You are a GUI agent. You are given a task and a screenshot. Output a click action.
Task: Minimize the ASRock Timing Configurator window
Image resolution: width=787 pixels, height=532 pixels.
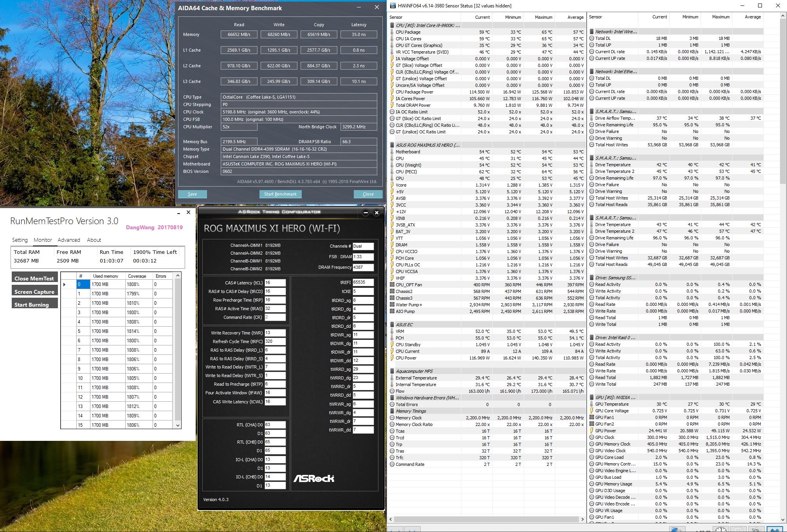[x=366, y=213]
